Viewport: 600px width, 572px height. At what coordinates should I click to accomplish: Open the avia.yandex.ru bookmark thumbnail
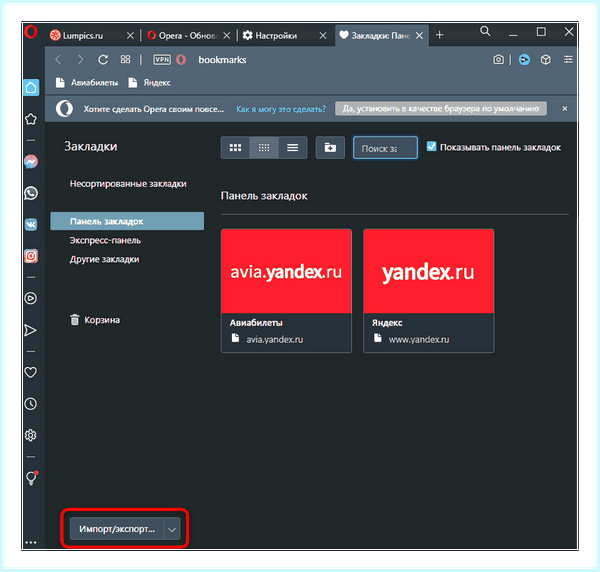(x=286, y=271)
